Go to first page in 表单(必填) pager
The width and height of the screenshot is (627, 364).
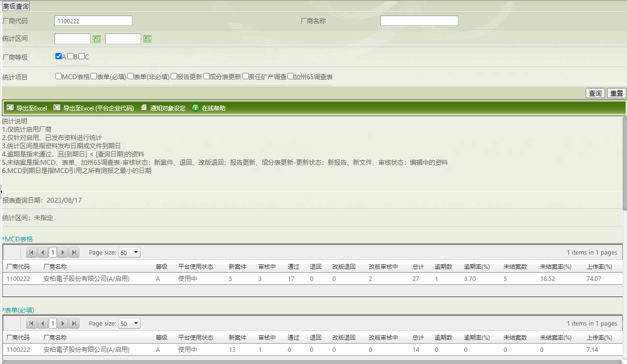[31, 323]
